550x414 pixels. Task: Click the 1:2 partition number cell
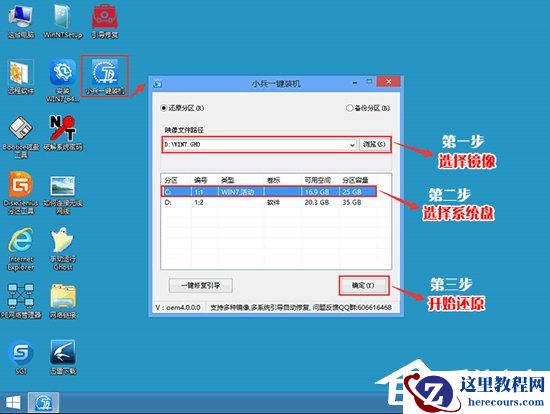pyautogui.click(x=199, y=202)
